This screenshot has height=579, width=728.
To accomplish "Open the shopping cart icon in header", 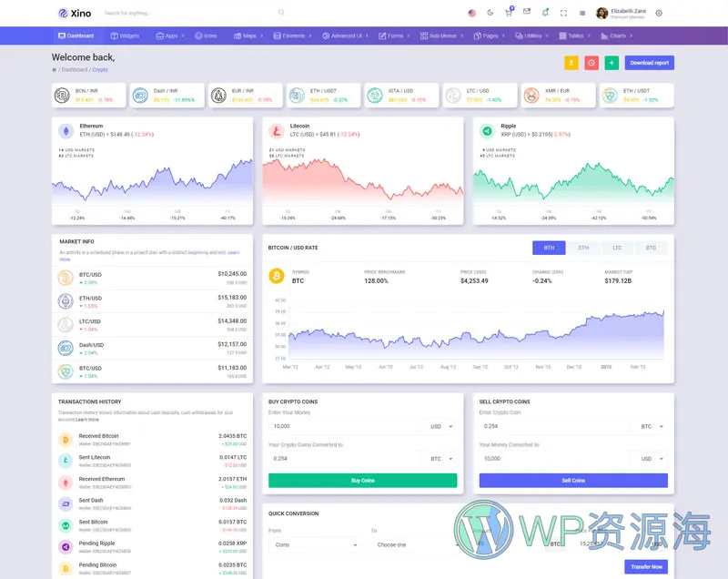I will (x=509, y=13).
